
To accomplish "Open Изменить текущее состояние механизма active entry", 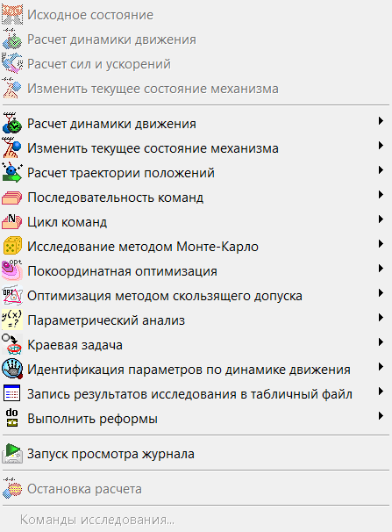I will click(196, 148).
